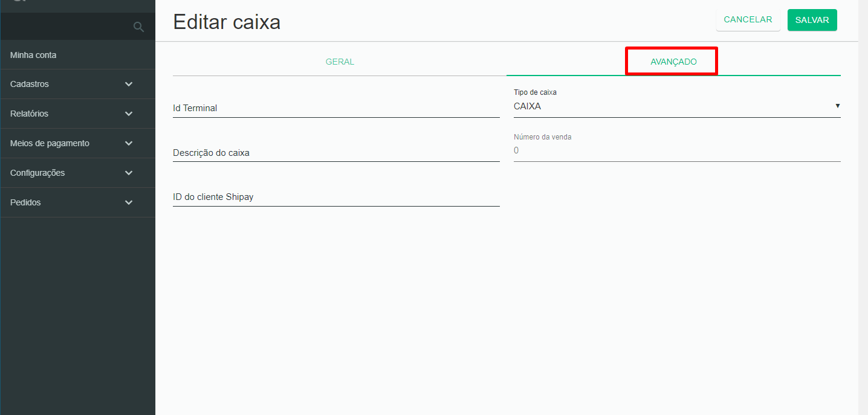Select the Avançado tab
This screenshot has width=868, height=415.
click(x=673, y=62)
